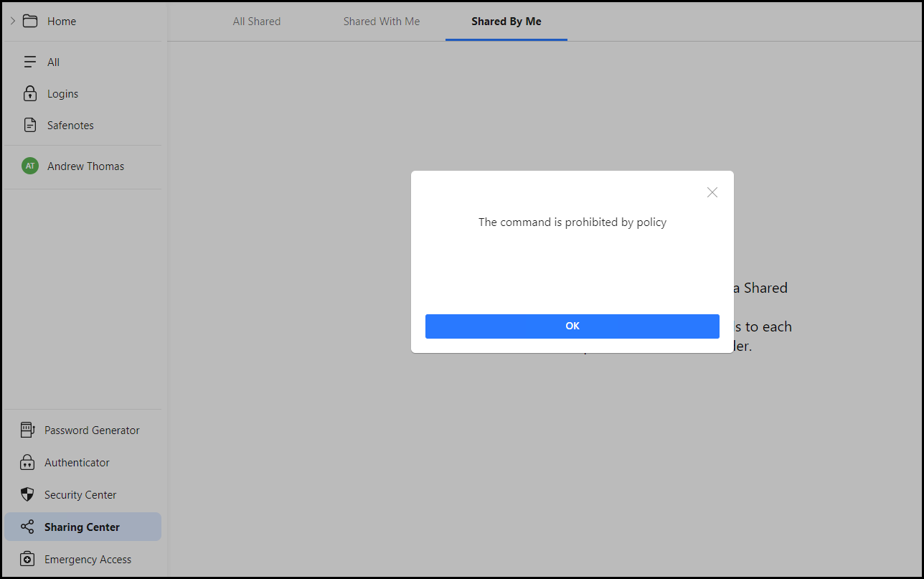
Task: Close the policy dialog with the X
Action: [x=712, y=192]
